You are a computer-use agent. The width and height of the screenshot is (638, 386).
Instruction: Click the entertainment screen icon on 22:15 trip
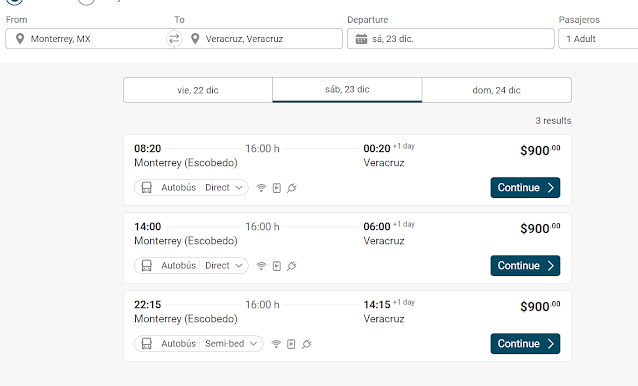291,344
